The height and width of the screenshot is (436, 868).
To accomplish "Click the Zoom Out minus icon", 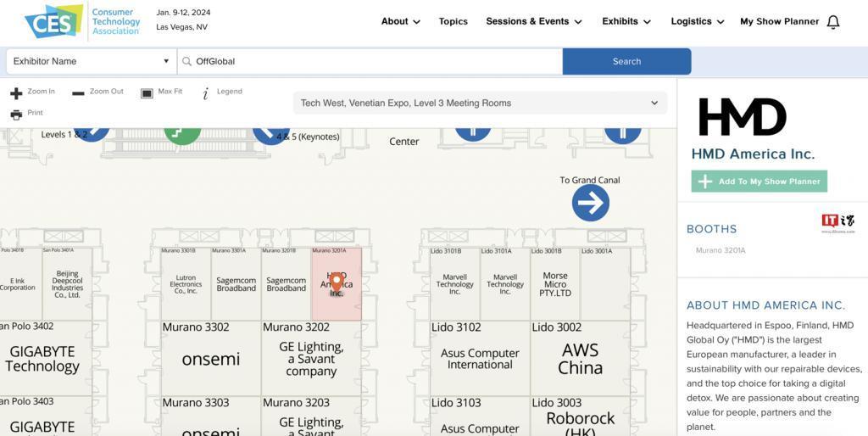I will (x=78, y=92).
